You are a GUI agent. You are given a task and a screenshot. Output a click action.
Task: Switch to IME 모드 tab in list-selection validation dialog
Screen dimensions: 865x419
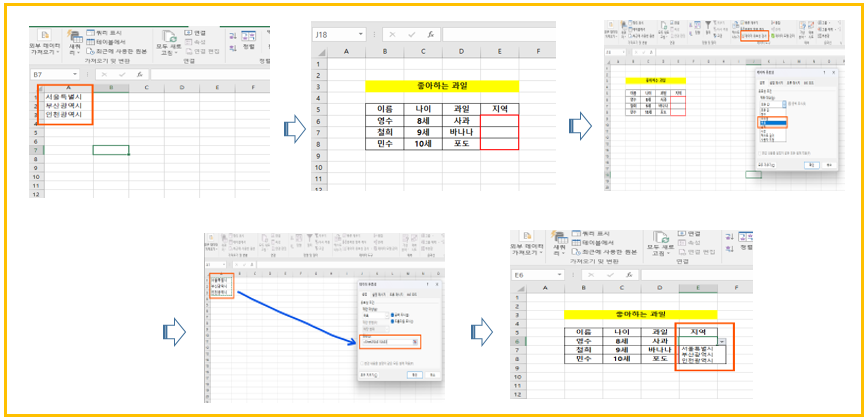[809, 83]
